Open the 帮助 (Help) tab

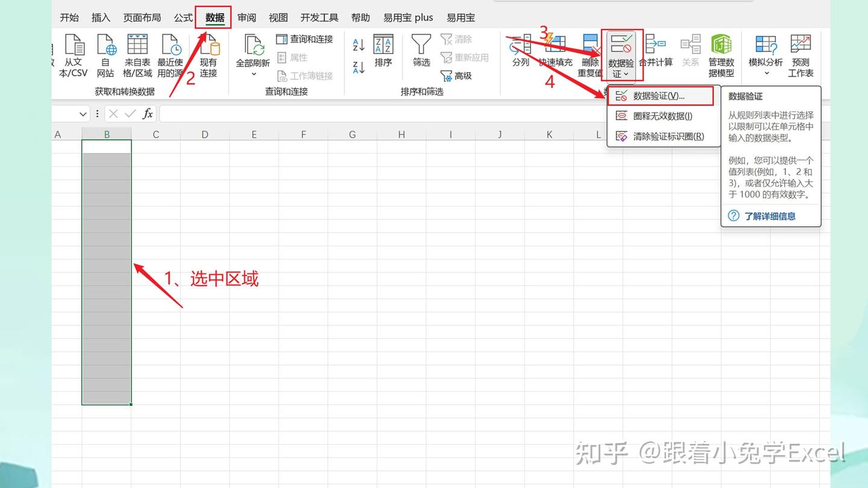coord(360,17)
